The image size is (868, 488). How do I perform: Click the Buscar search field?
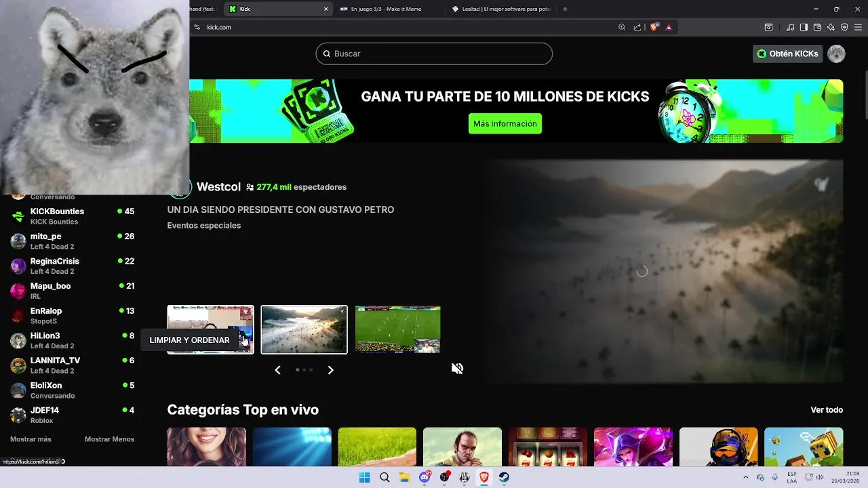434,54
